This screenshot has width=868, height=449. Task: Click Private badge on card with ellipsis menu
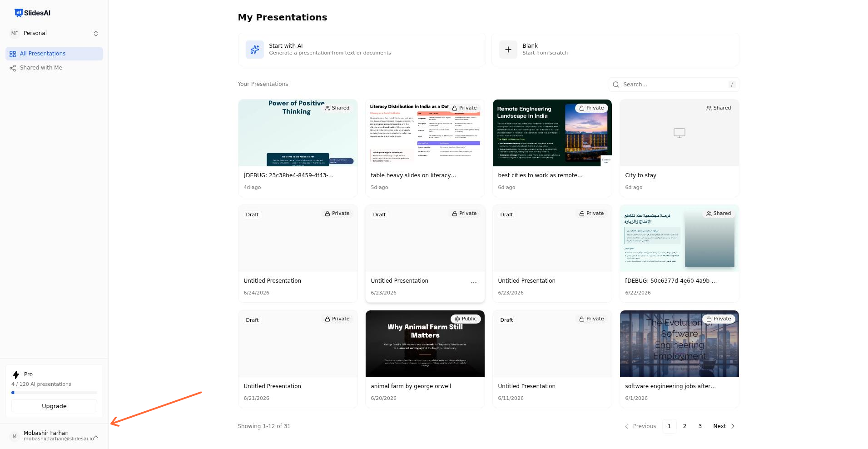pos(464,214)
